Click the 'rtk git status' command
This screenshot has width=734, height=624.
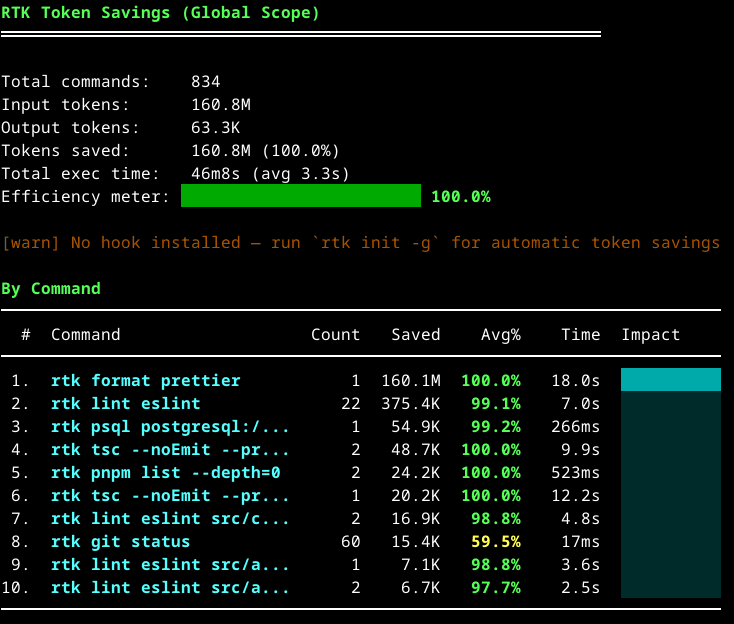click(x=121, y=542)
